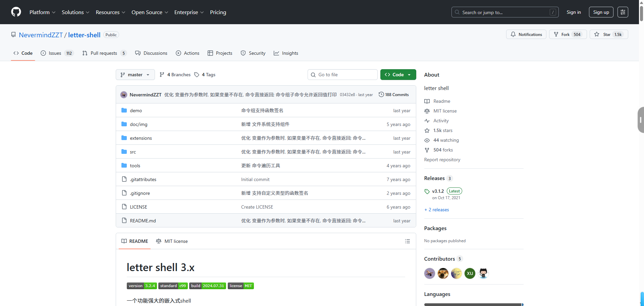Image resolution: width=644 pixels, height=306 pixels.
Task: Switch to the Insights tab
Action: tap(286, 53)
